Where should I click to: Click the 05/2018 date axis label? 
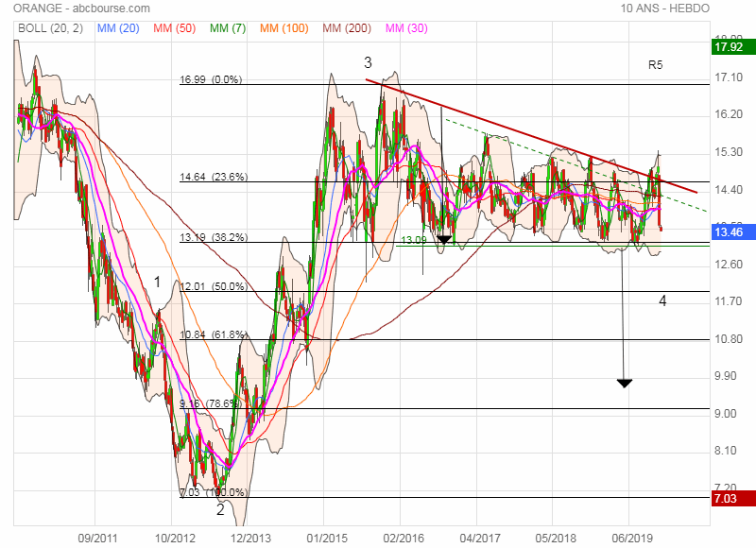tap(556, 538)
